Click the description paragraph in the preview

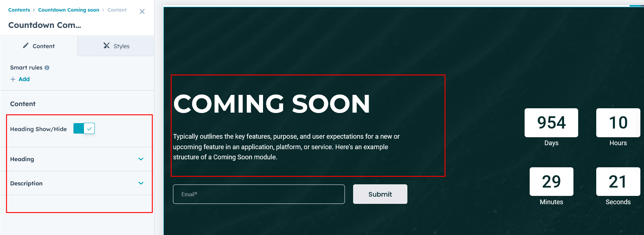coord(286,147)
